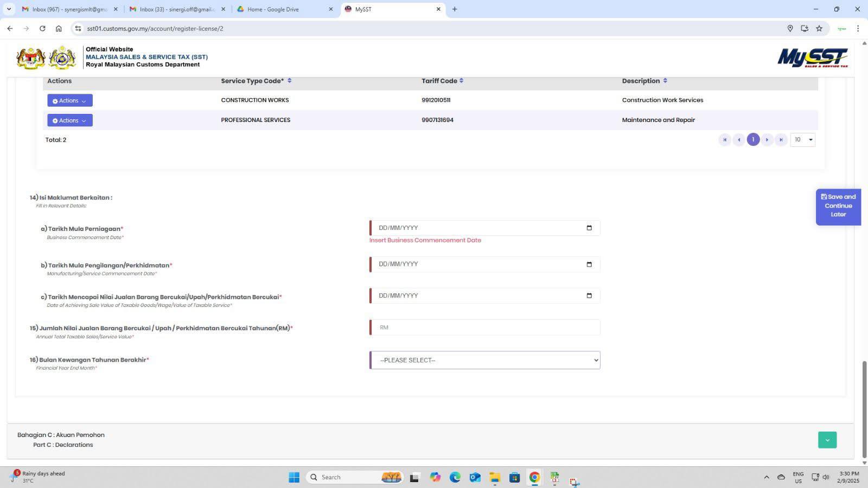Screen dimensions: 868x488
Task: Open calendar picker for Manufacturing/Service Commencement Date
Action: pyautogui.click(x=589, y=265)
